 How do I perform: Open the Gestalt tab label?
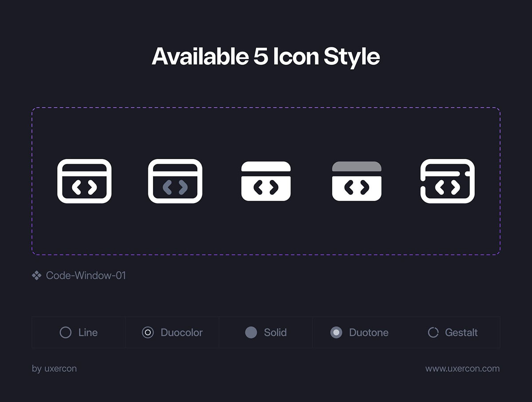click(462, 332)
